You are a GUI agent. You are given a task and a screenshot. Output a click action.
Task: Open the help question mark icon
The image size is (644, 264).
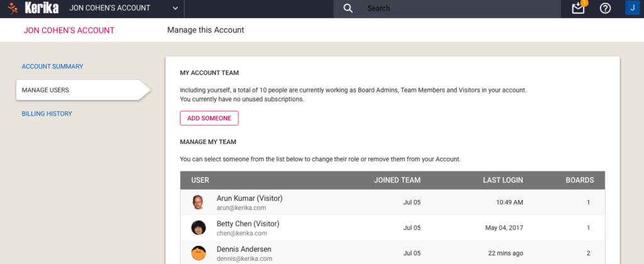pyautogui.click(x=605, y=8)
